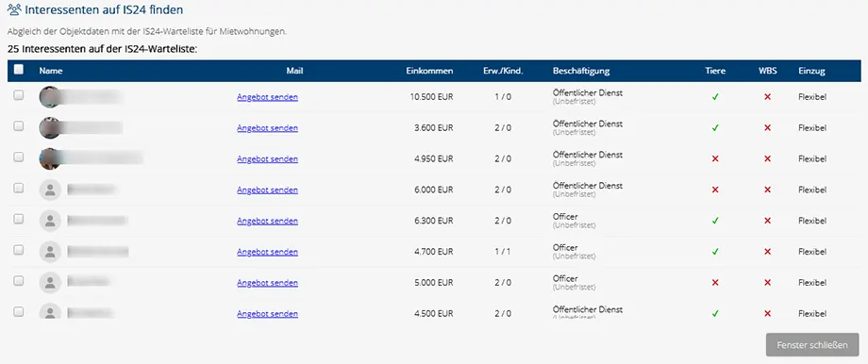The image size is (868, 364).
Task: Click 'Angebot senden' in the 4.950 EUR row
Action: (x=267, y=158)
